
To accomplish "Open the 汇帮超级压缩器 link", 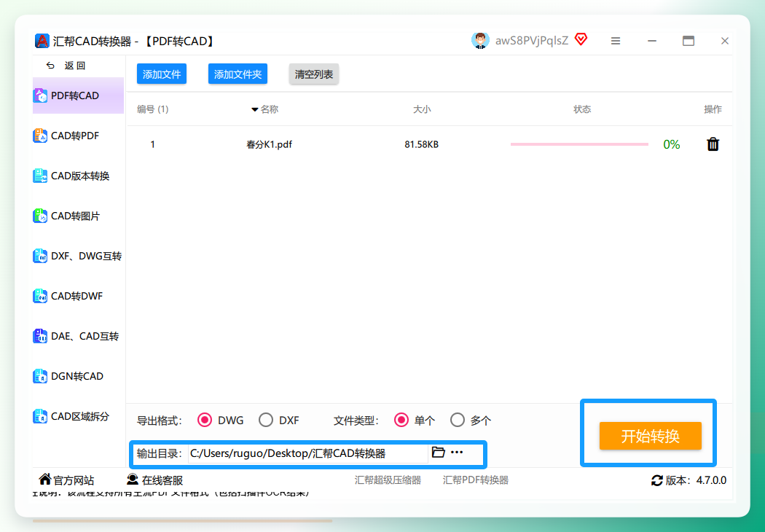I will pos(388,480).
